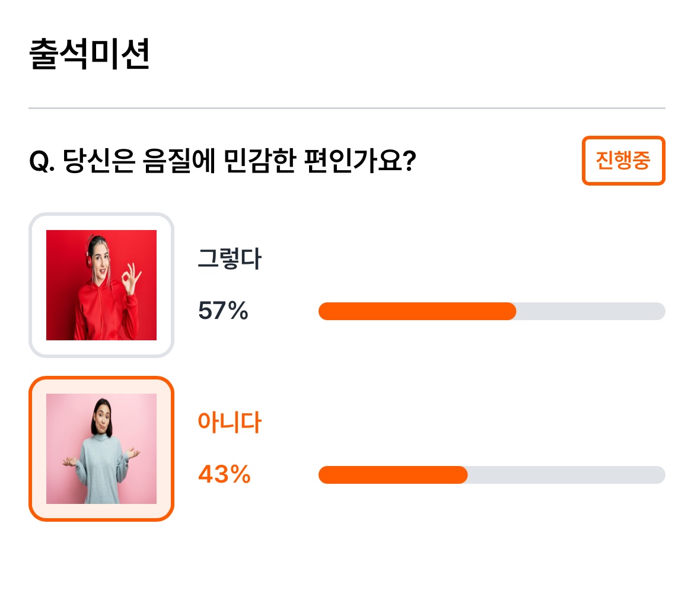Image resolution: width=694 pixels, height=616 pixels.
Task: Click the Q. prefix of the question
Action: click(42, 161)
